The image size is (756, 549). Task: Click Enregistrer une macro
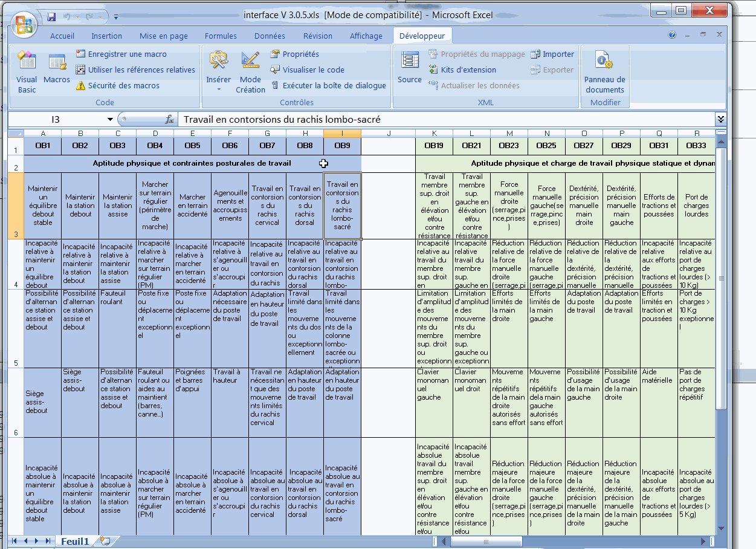121,54
